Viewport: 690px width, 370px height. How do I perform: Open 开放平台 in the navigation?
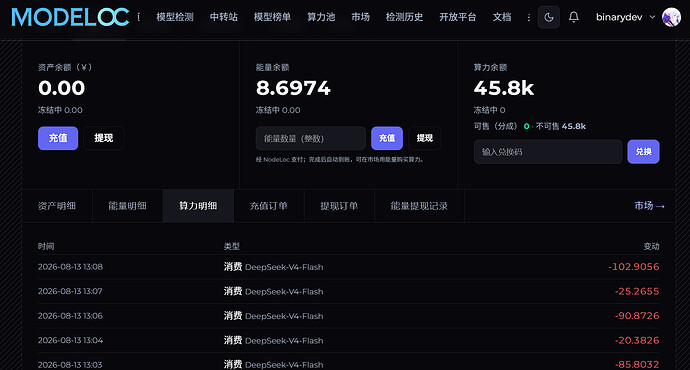pyautogui.click(x=458, y=17)
